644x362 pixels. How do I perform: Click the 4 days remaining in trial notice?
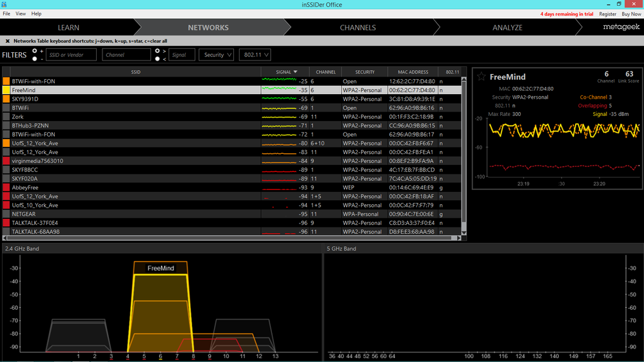pos(567,14)
